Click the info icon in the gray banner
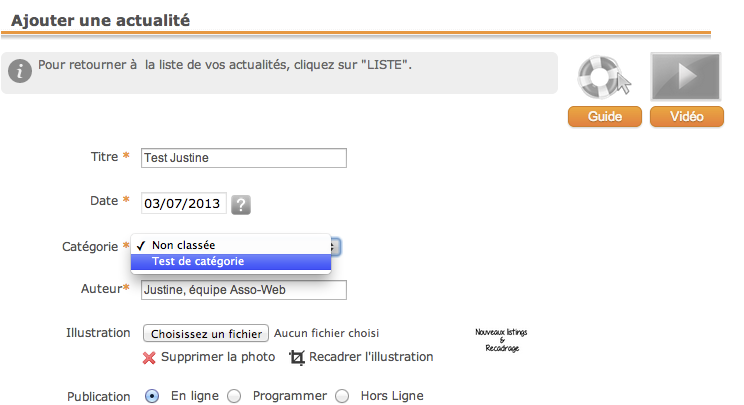Image resolution: width=744 pixels, height=405 pixels. [x=20, y=71]
